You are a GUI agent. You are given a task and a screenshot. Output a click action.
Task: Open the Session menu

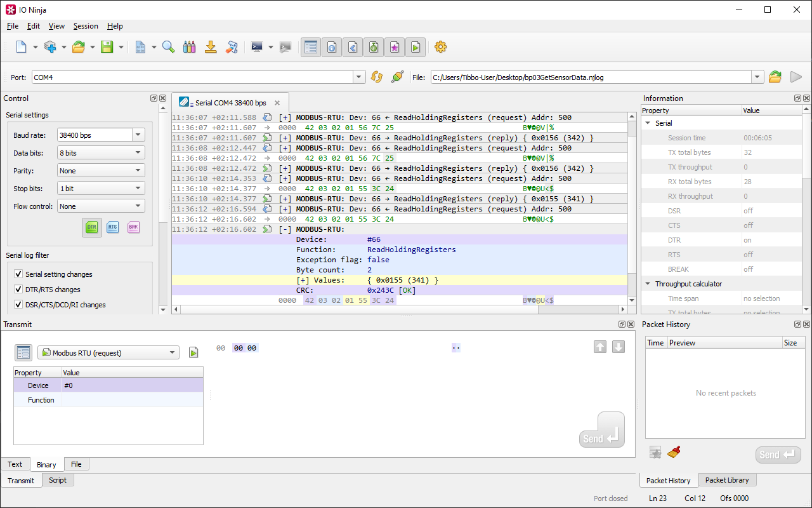click(86, 26)
